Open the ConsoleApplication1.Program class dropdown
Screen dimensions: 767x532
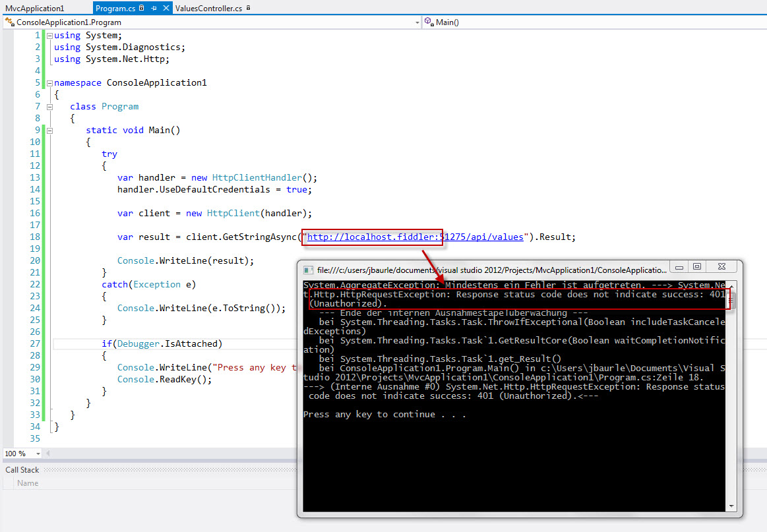pos(417,22)
